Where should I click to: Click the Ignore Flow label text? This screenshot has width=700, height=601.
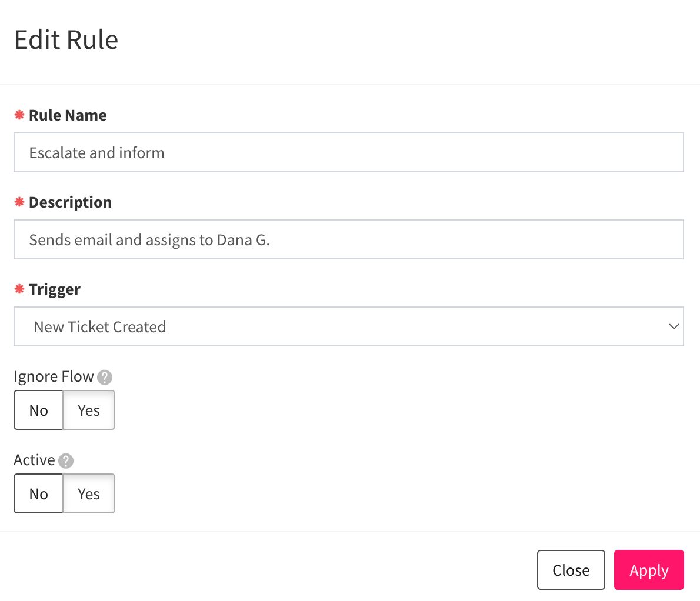[x=54, y=376]
